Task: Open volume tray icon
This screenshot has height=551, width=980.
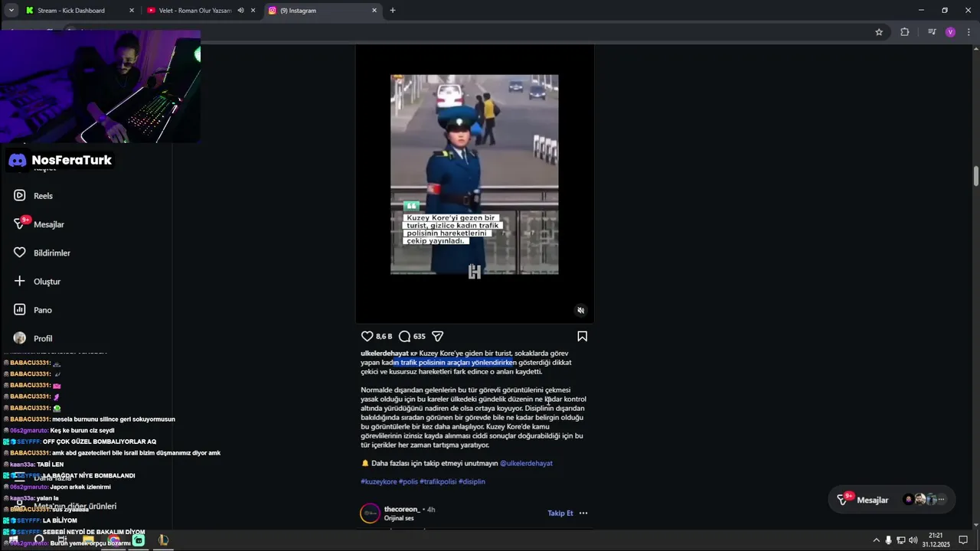Action: [913, 540]
